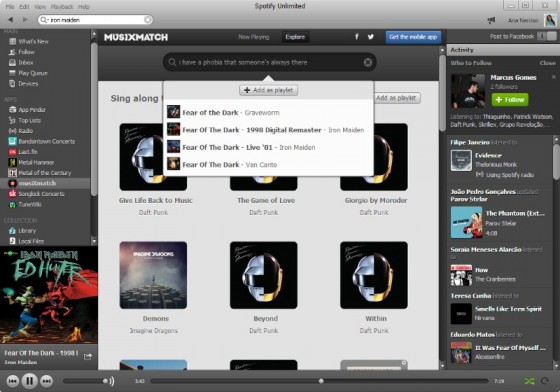Select Fear of the Dark by Graveworm
The height and width of the screenshot is (392, 560).
tap(268, 112)
